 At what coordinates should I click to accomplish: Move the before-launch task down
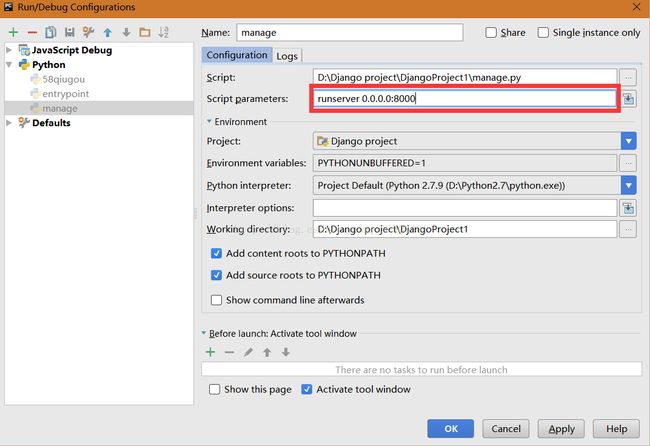click(286, 352)
